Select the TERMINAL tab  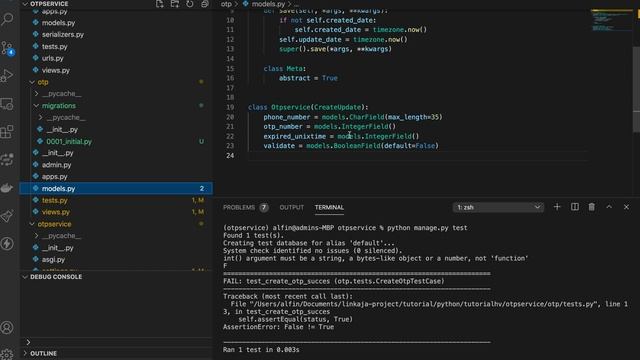coord(329,207)
